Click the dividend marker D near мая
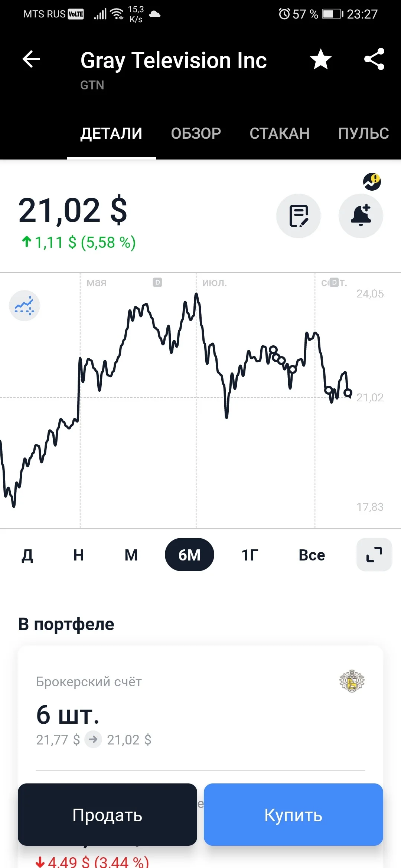This screenshot has width=401, height=868. point(157,283)
